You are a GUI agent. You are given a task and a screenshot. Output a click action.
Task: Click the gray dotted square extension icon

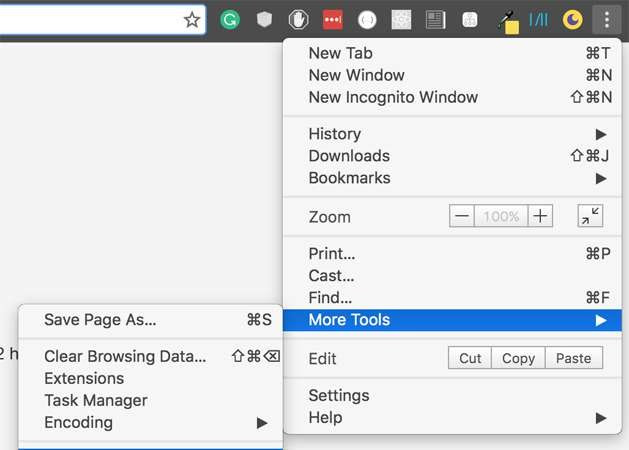401,20
